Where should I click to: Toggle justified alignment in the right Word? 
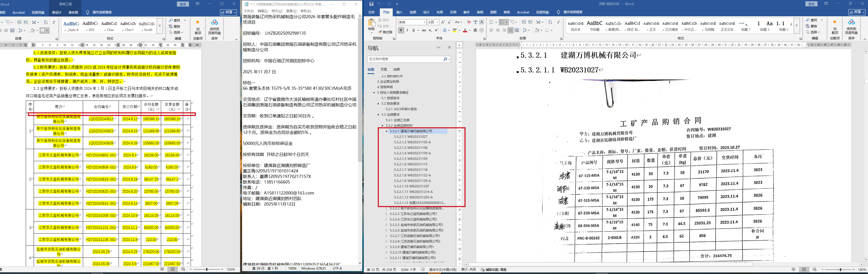tap(510, 30)
